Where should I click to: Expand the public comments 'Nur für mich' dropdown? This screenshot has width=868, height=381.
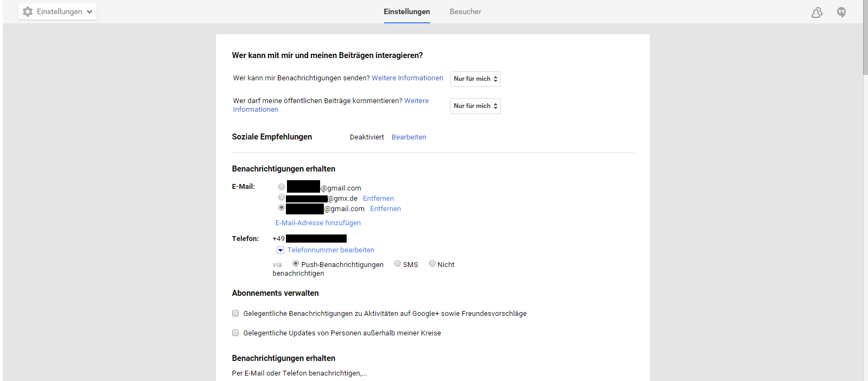tap(475, 106)
